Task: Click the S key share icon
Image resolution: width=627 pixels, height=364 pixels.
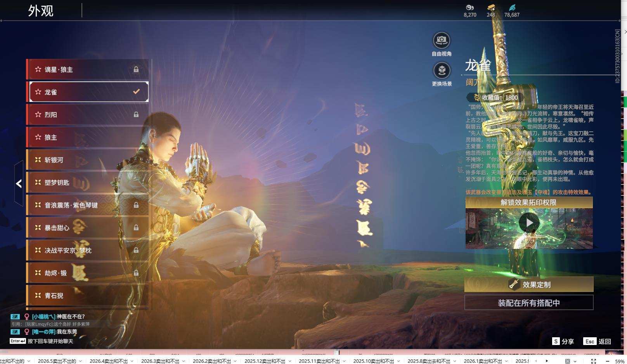Action: [556, 341]
